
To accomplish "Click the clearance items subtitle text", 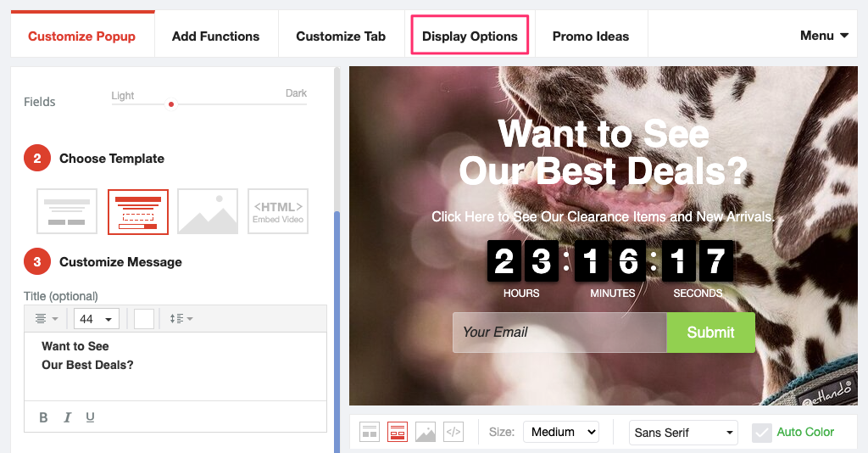I will tap(603, 216).
